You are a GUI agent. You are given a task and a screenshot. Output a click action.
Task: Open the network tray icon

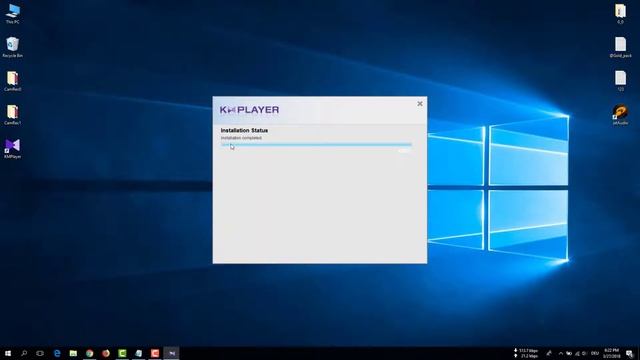[577, 353]
